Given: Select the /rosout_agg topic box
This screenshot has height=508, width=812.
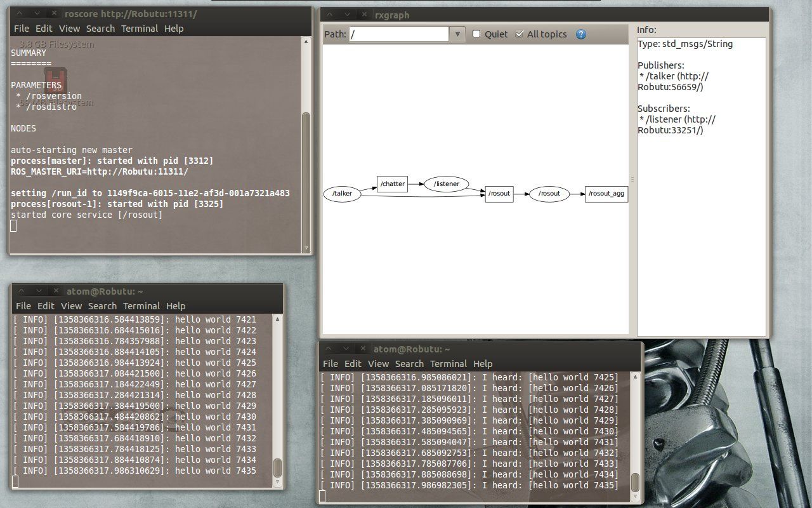Looking at the screenshot, I should [x=606, y=194].
